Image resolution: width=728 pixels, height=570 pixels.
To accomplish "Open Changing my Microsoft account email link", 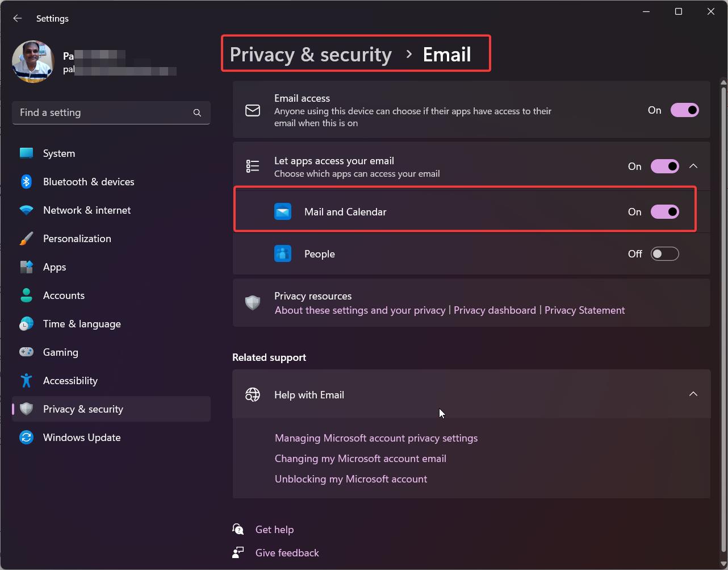I will pos(360,459).
